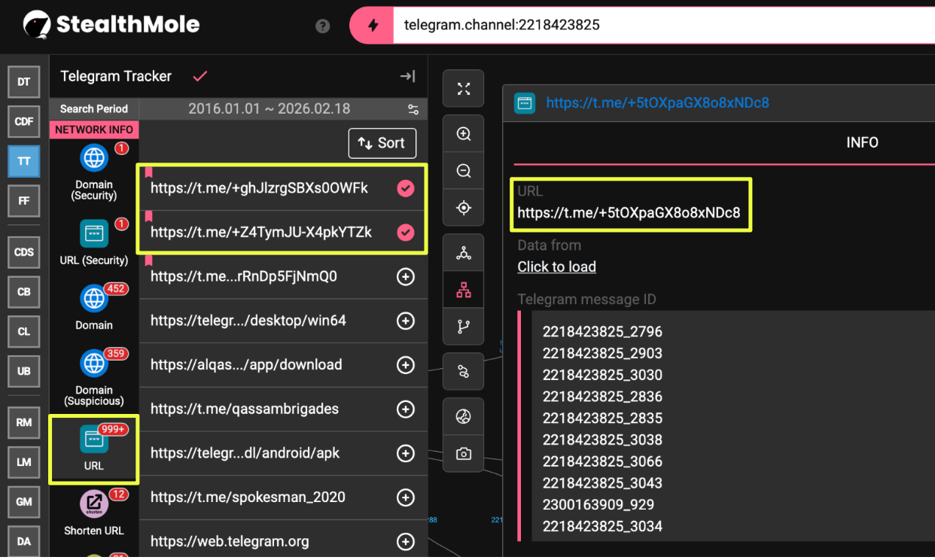Capture graph with camera icon
The height and width of the screenshot is (560, 935).
coord(464,453)
